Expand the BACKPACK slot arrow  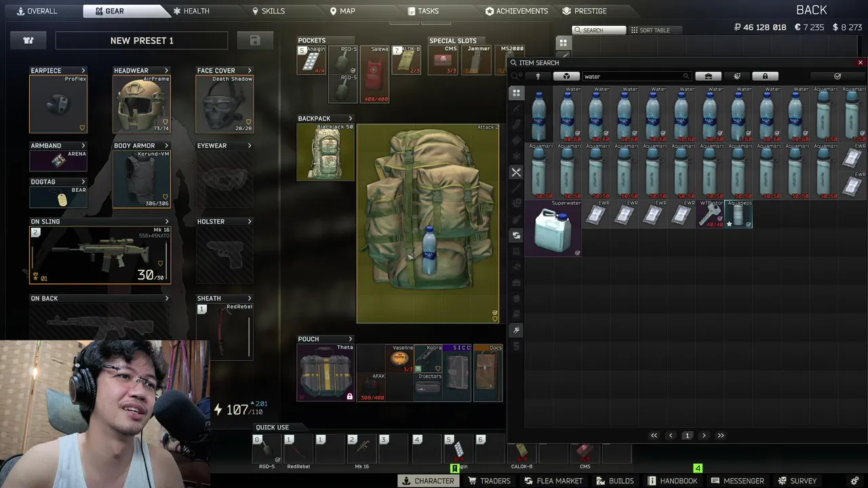coord(351,119)
